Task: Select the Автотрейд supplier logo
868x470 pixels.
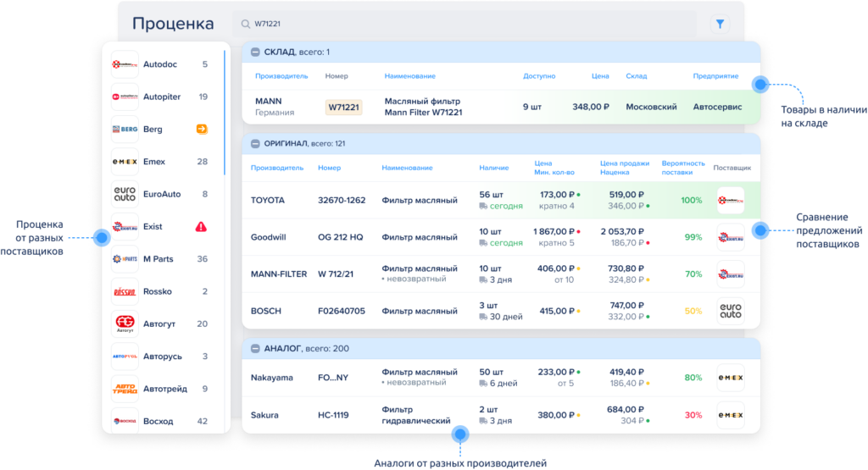Action: (125, 389)
